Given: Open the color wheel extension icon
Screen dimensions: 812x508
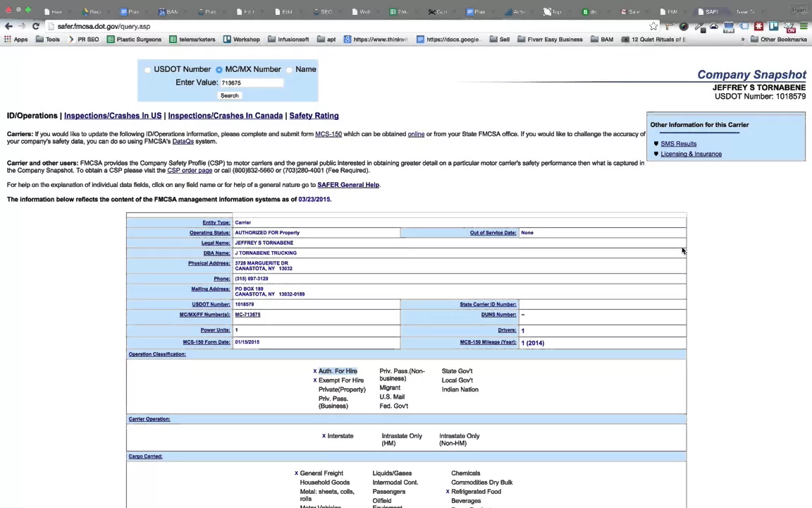Looking at the screenshot, I should [x=684, y=26].
